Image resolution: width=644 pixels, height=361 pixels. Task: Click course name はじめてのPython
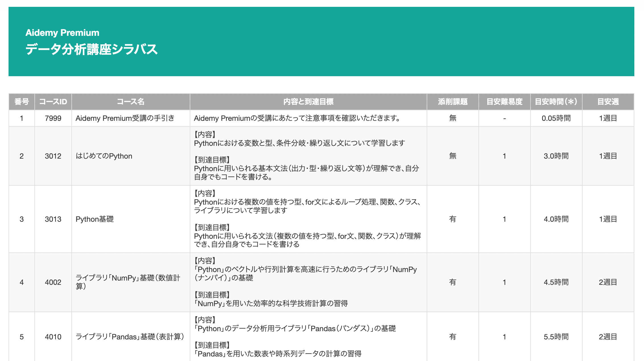point(104,156)
